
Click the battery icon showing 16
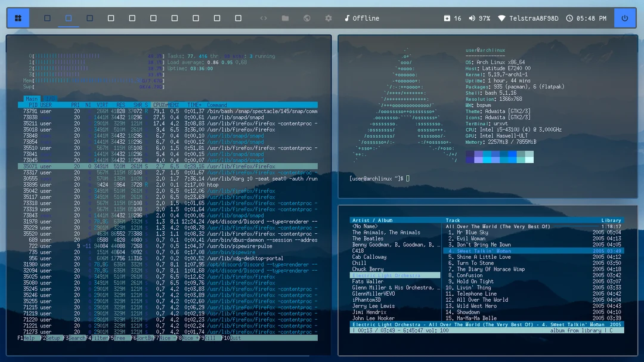tap(447, 18)
